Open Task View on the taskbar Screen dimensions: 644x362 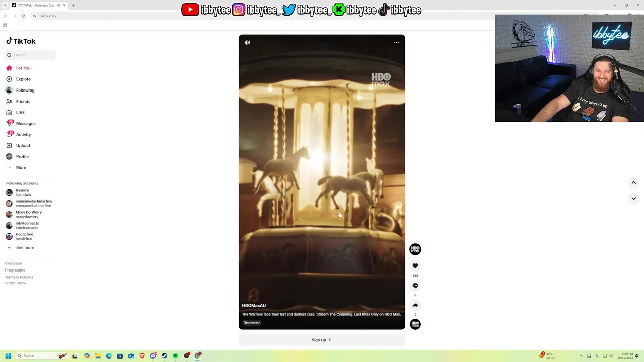coord(75,356)
